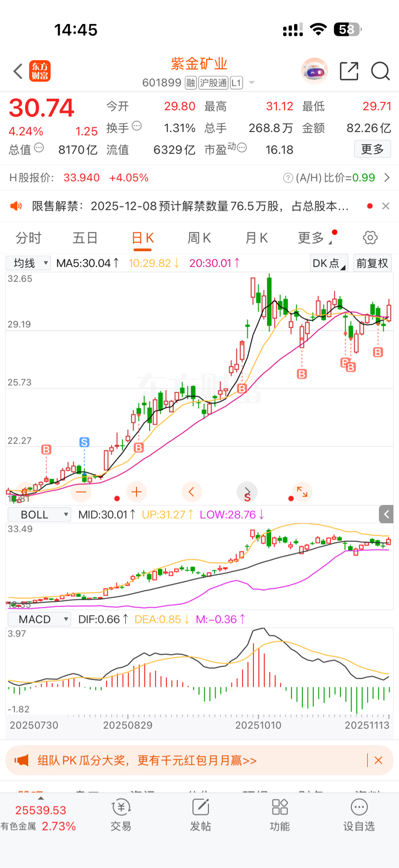Open the 均线 indicator dropdown
Viewport: 399px width, 868px height.
28,263
